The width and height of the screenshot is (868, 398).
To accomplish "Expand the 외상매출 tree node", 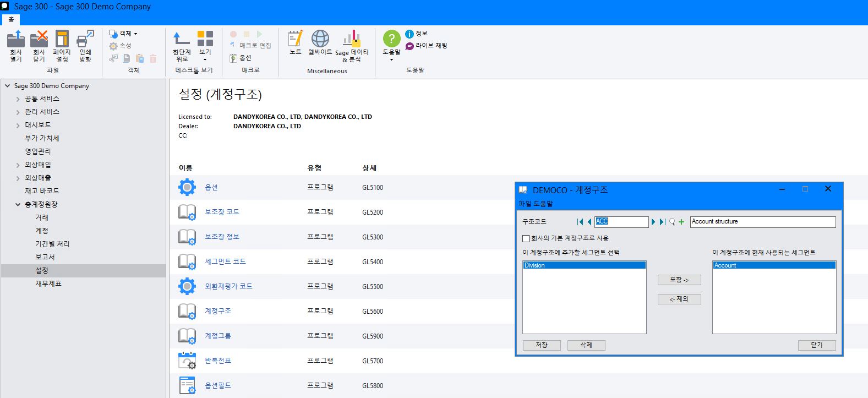I will [18, 178].
